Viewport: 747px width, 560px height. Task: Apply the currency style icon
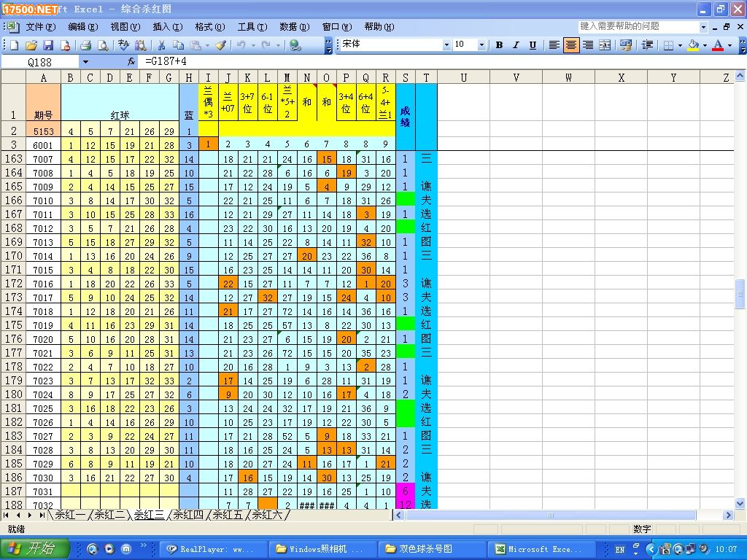click(x=625, y=45)
